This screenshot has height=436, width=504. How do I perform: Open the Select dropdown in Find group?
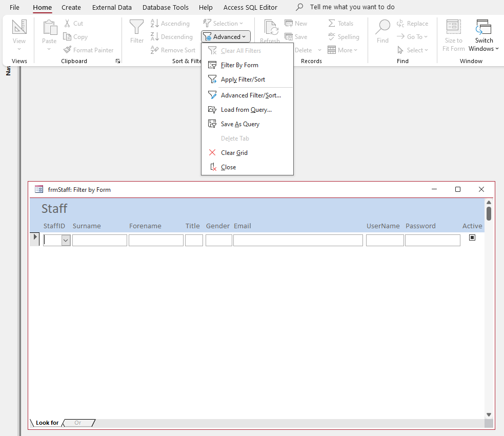pyautogui.click(x=426, y=50)
